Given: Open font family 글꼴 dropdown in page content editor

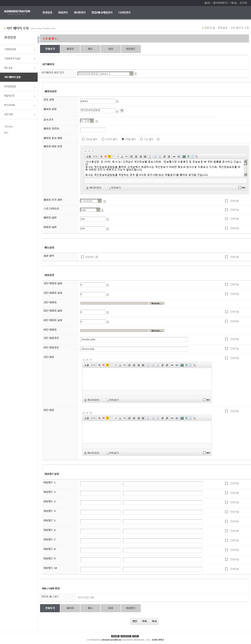Looking at the screenshot, I should click(x=89, y=157).
